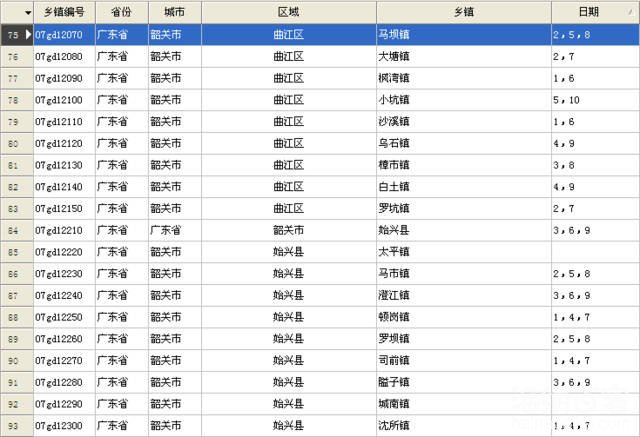This screenshot has height=437, width=640.
Task: Click the date cell 5，10 for 小坑镇
Action: click(596, 100)
